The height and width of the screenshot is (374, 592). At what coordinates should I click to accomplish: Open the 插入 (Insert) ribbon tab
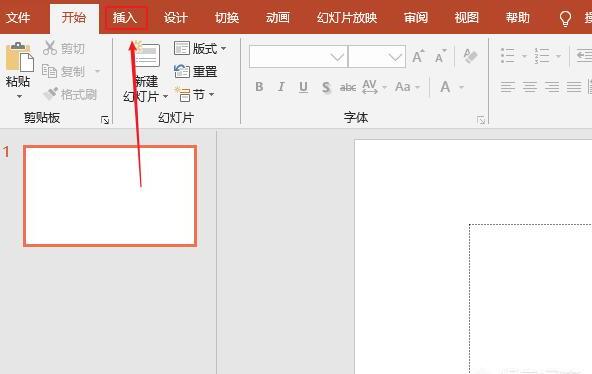125,18
